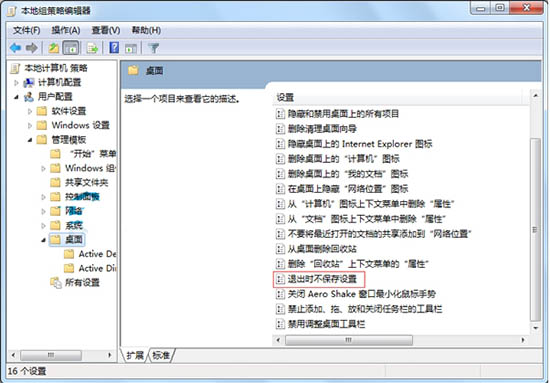This screenshot has height=383, width=550.
Task: Expand the 计算机配置 node
Action: tap(16, 83)
